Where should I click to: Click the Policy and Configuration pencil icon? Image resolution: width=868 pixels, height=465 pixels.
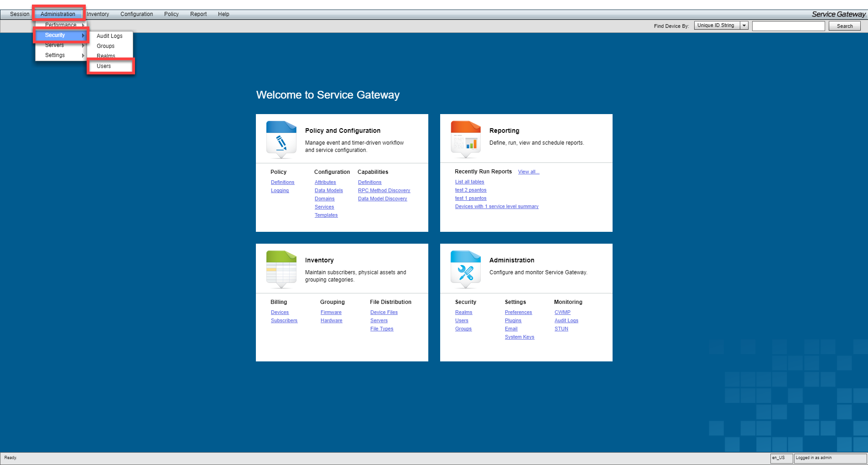[281, 139]
